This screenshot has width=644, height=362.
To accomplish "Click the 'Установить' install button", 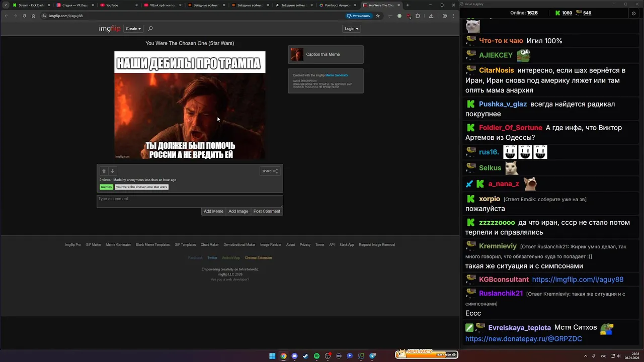I will [359, 16].
